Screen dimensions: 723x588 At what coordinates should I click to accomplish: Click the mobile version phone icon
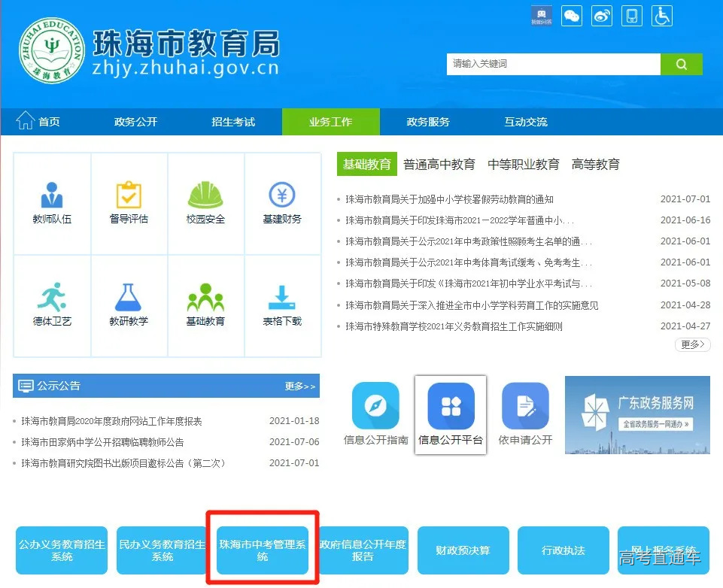tap(631, 15)
